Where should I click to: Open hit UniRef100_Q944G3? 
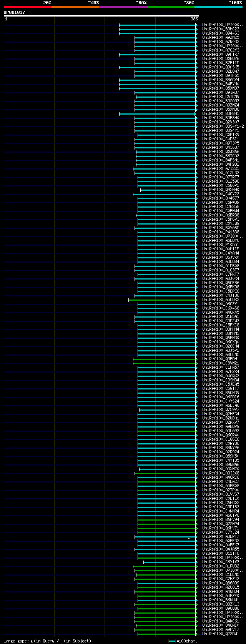click(x=221, y=33)
